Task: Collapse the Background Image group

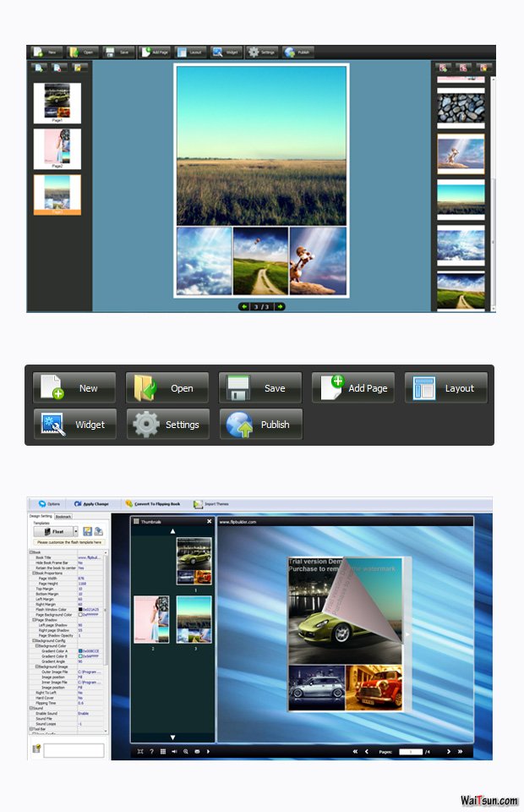Action: [36, 667]
